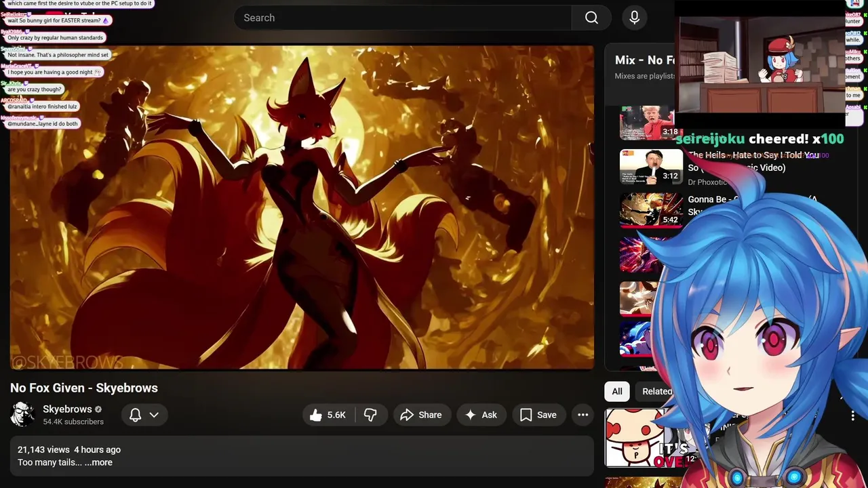The image size is (868, 488).
Task: Click the video title No Fox Given - Skyebrows
Action: point(84,388)
